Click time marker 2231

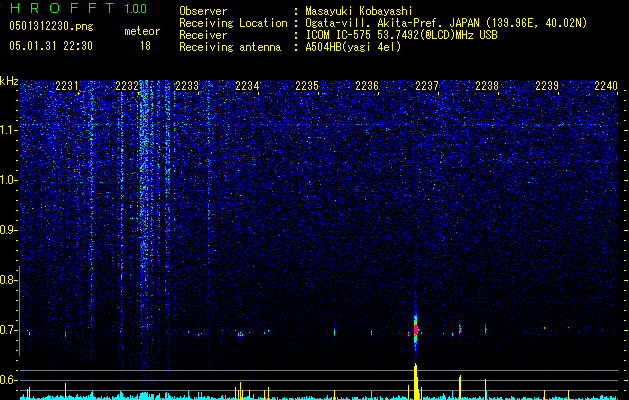coord(67,86)
